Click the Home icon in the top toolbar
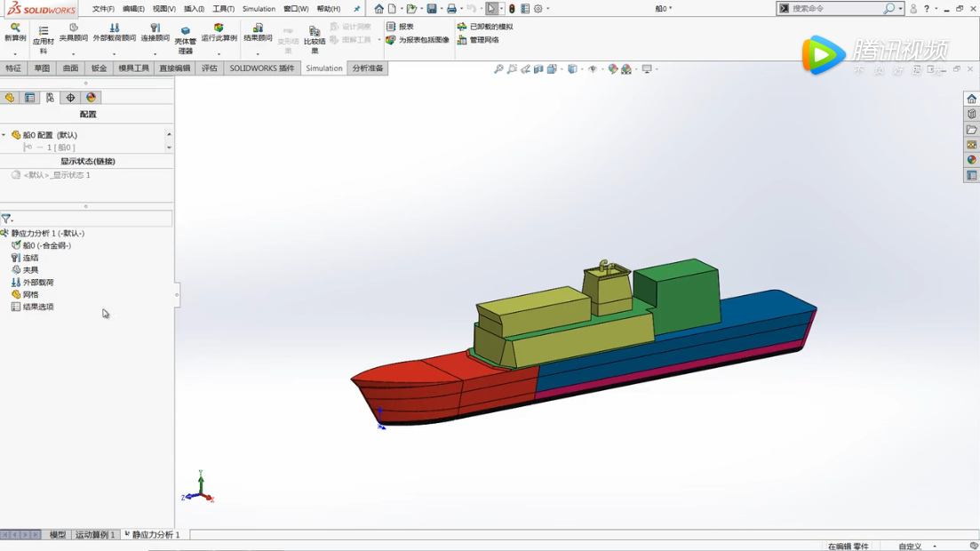Viewport: 980px width, 551px height. pos(378,9)
